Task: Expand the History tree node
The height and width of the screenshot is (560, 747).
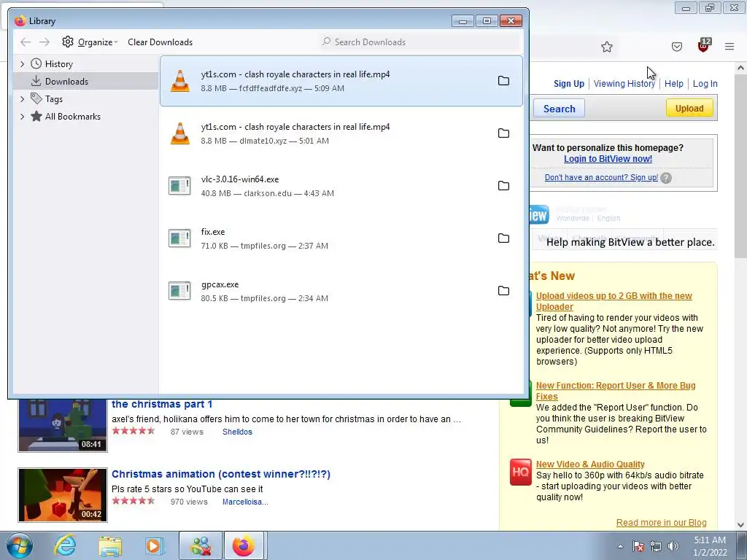Action: point(22,64)
